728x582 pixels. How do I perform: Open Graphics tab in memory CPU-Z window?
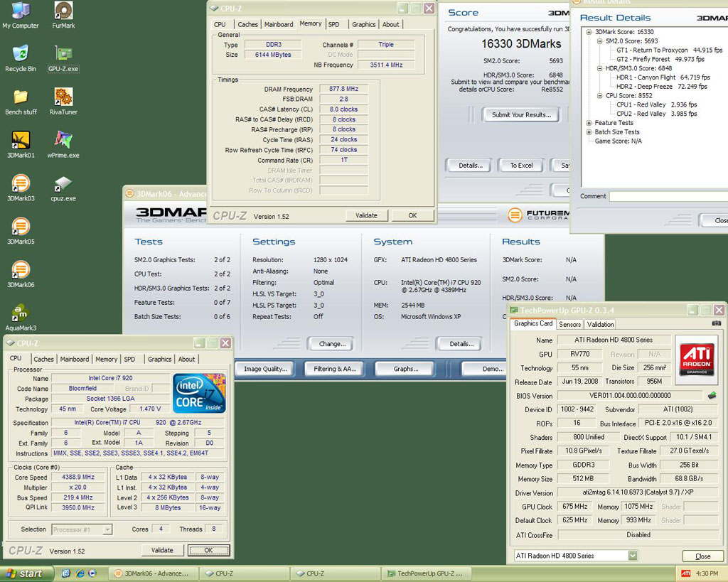coord(363,24)
